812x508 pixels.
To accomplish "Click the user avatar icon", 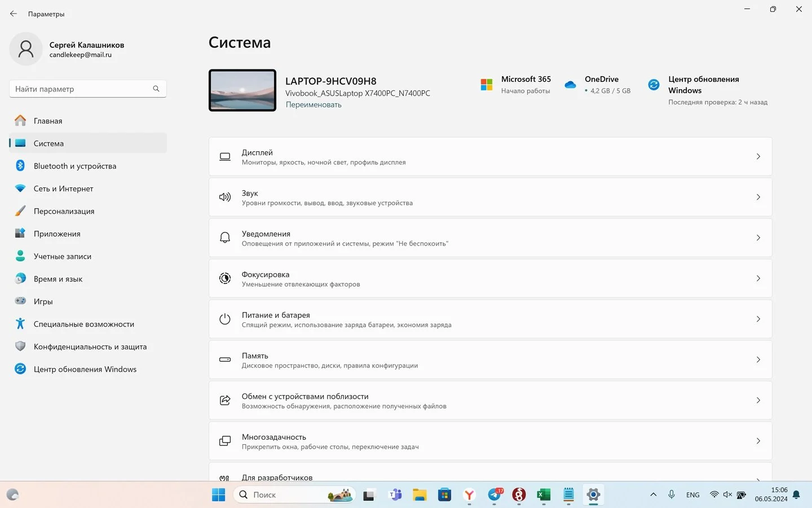I will tap(26, 49).
